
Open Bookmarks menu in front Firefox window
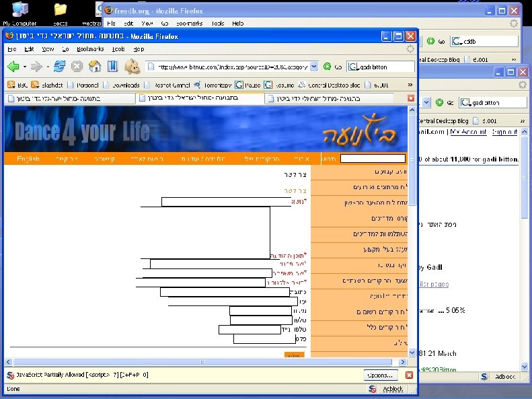(x=90, y=49)
